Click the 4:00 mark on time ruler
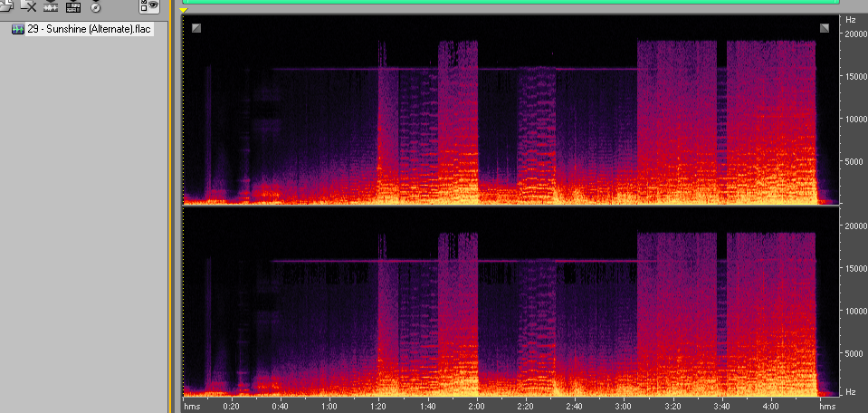The height and width of the screenshot is (413, 868). 771,407
